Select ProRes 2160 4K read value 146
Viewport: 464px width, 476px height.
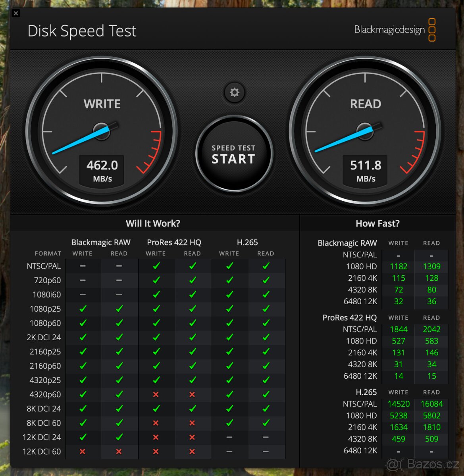(x=431, y=353)
